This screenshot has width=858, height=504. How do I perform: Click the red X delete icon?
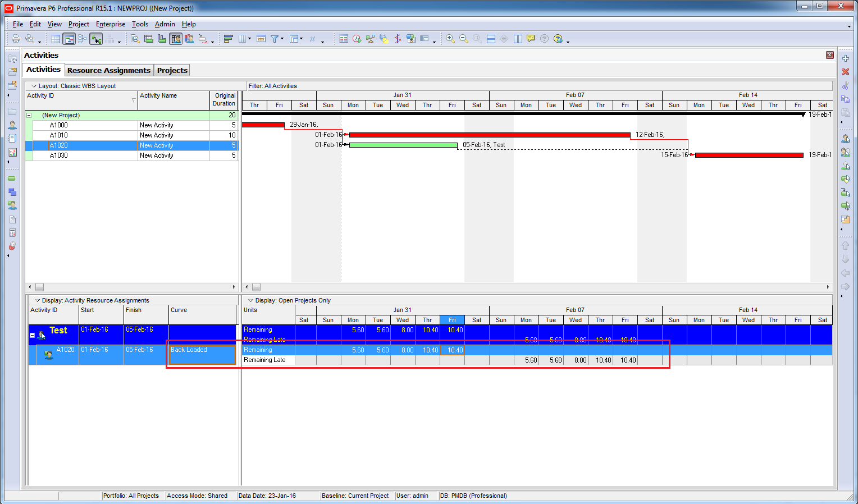(x=845, y=72)
